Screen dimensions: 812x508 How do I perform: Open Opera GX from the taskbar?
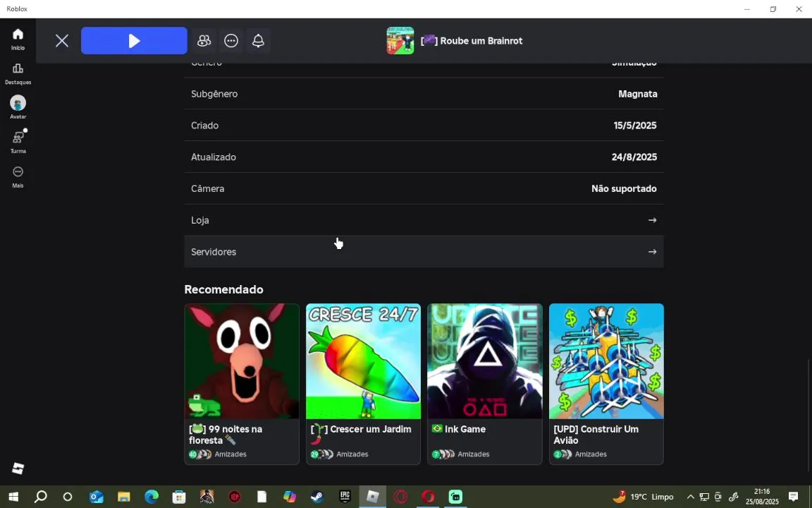click(400, 497)
